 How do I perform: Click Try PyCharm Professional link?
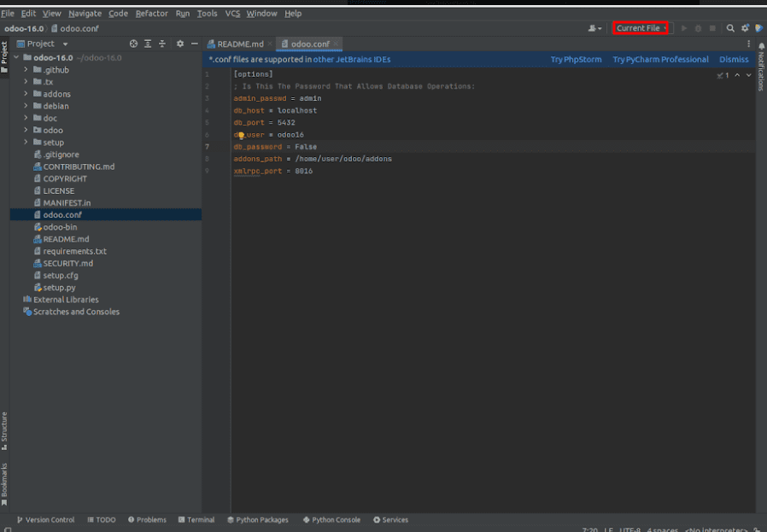point(660,60)
